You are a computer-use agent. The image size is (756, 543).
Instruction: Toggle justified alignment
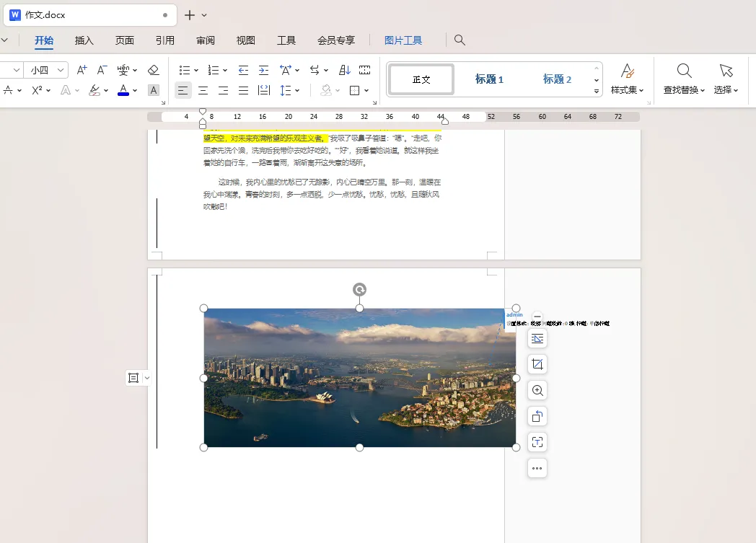click(x=243, y=90)
